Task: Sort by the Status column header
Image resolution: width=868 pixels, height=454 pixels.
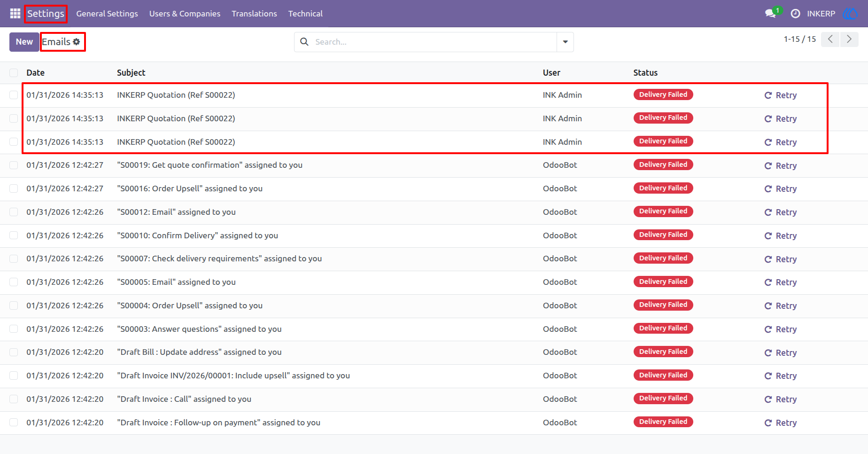Action: click(x=645, y=73)
